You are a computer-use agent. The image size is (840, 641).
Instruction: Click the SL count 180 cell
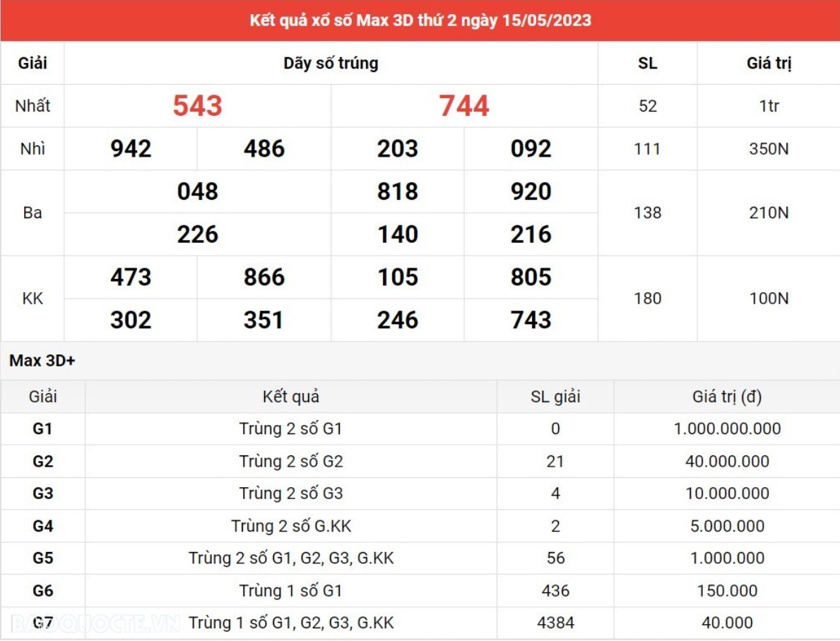point(647,299)
